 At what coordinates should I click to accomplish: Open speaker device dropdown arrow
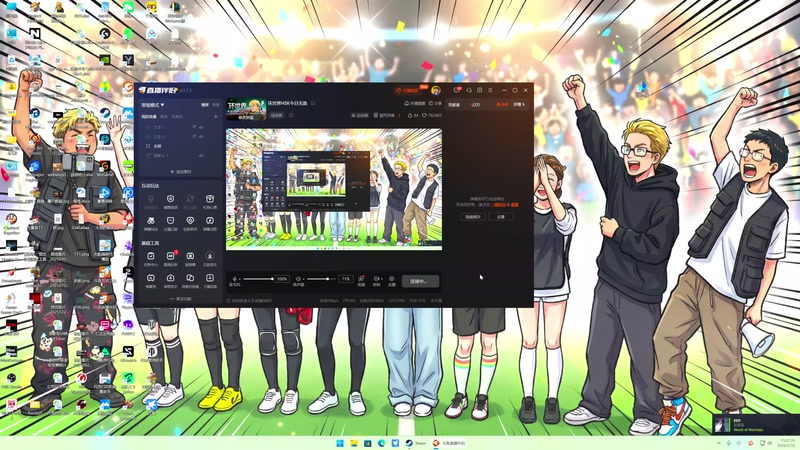click(303, 279)
